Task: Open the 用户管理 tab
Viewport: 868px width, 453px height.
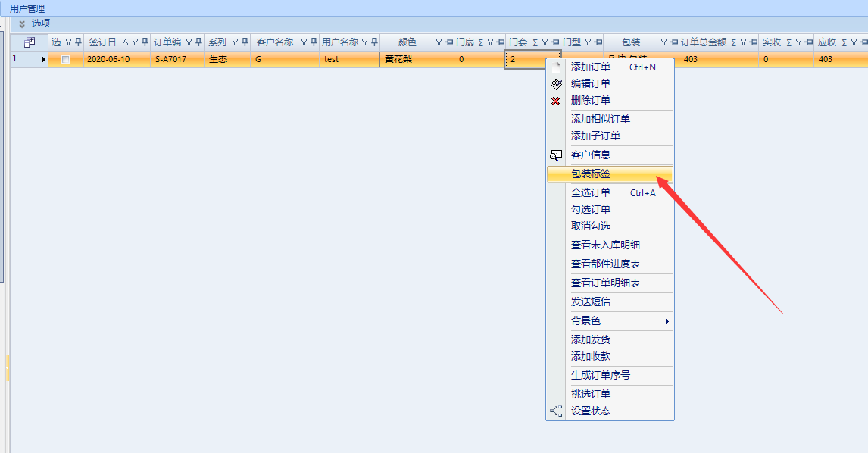Action: (27, 8)
